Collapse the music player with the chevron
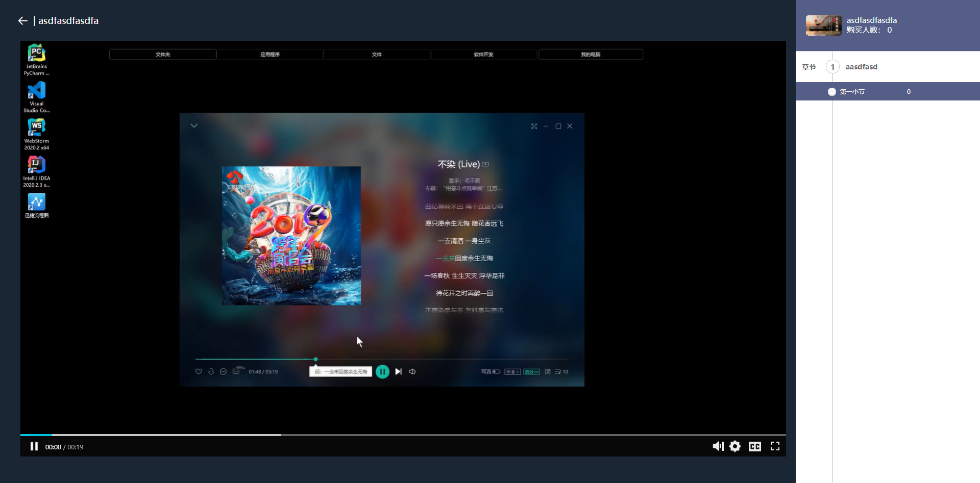The height and width of the screenshot is (483, 980). 194,125
